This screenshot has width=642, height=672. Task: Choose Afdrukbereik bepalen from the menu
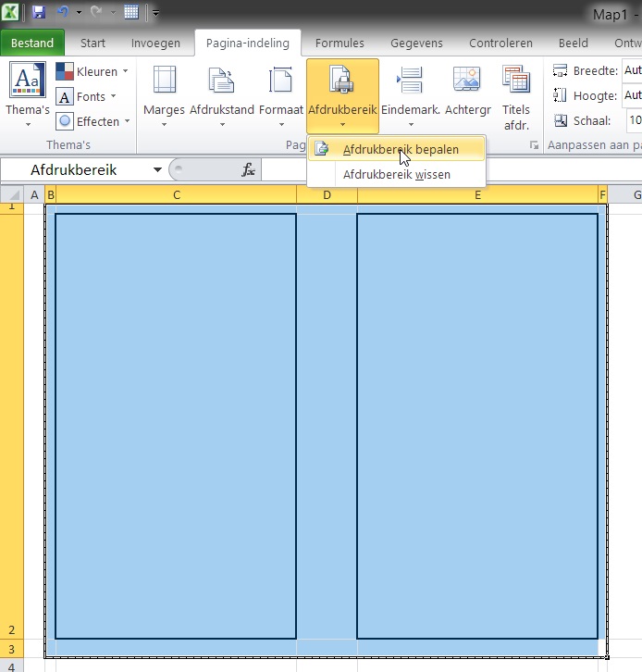pos(400,149)
